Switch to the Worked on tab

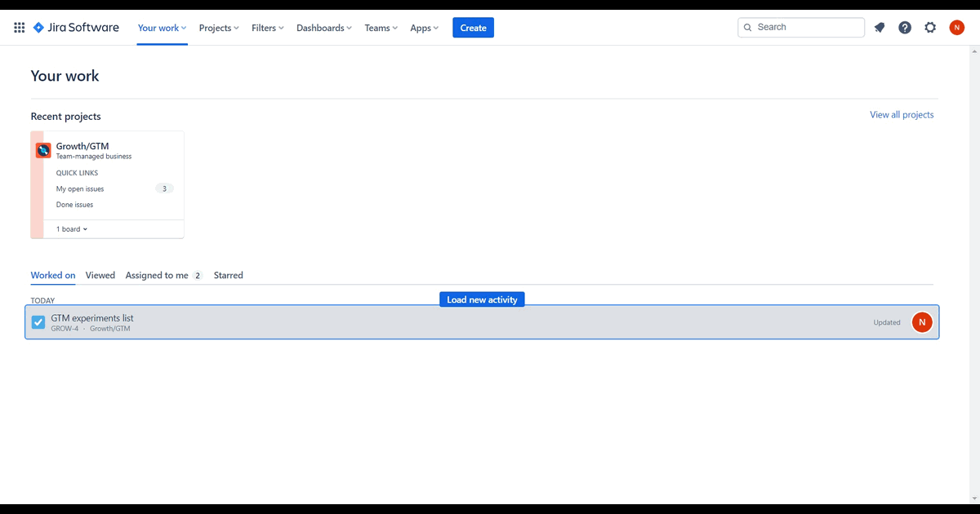pyautogui.click(x=53, y=276)
